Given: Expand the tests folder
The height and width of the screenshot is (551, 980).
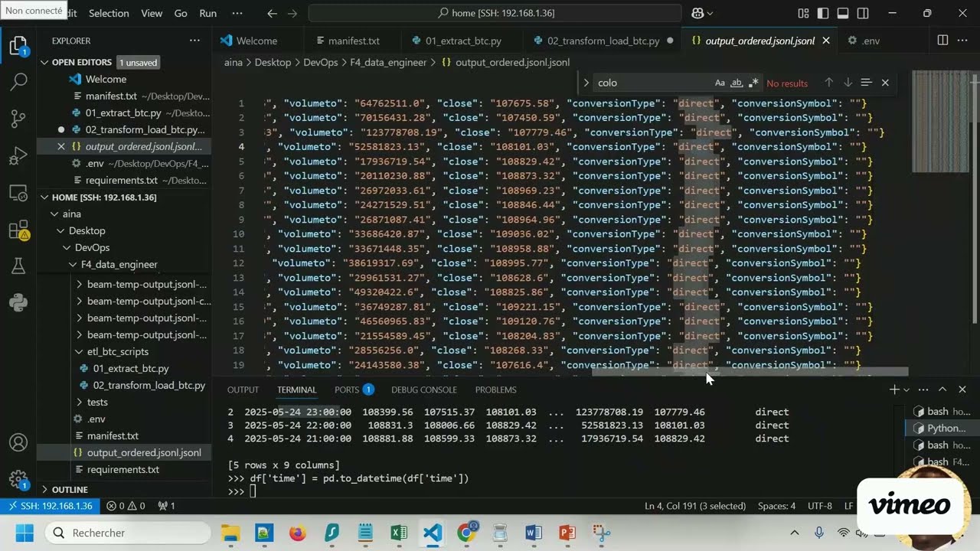Looking at the screenshot, I should [79, 403].
